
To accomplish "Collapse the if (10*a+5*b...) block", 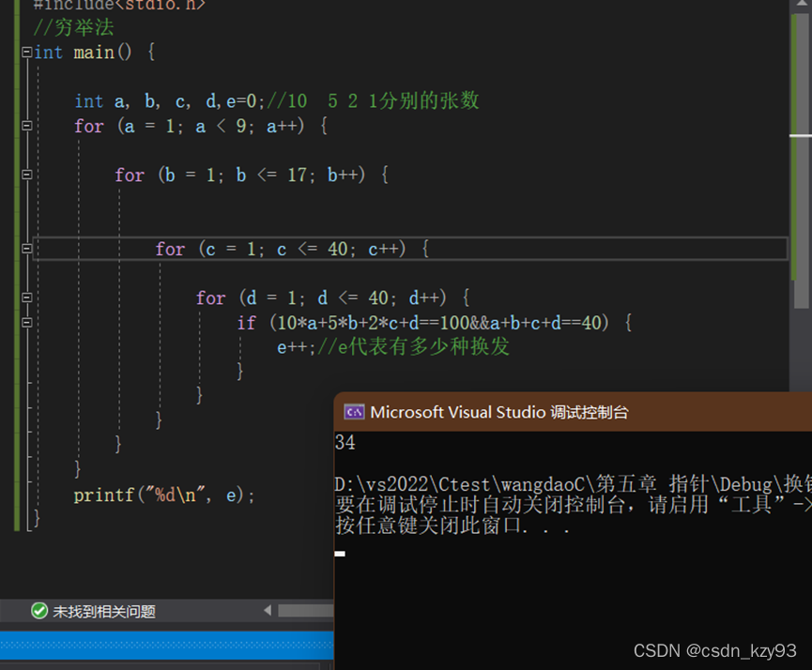I will click(27, 323).
